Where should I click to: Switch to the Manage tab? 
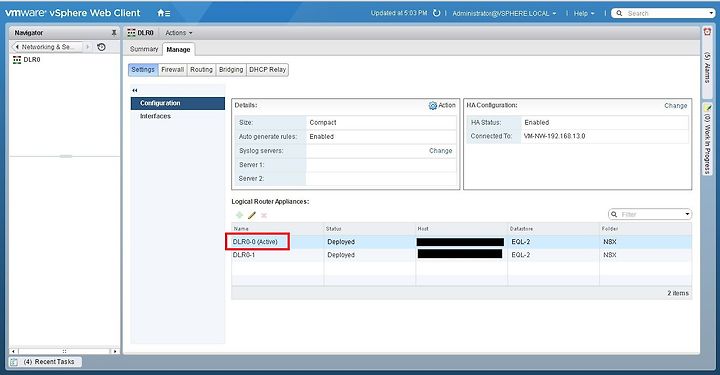point(178,49)
